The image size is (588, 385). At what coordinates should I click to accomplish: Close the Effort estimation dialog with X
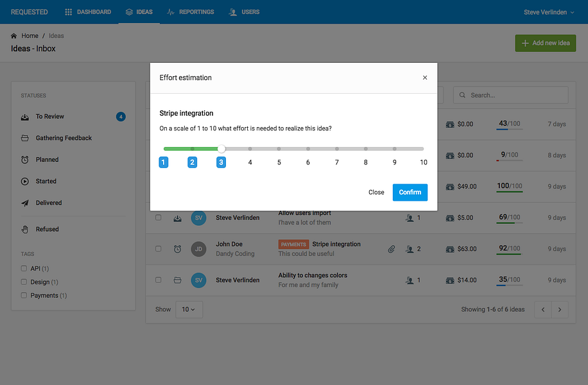(425, 78)
